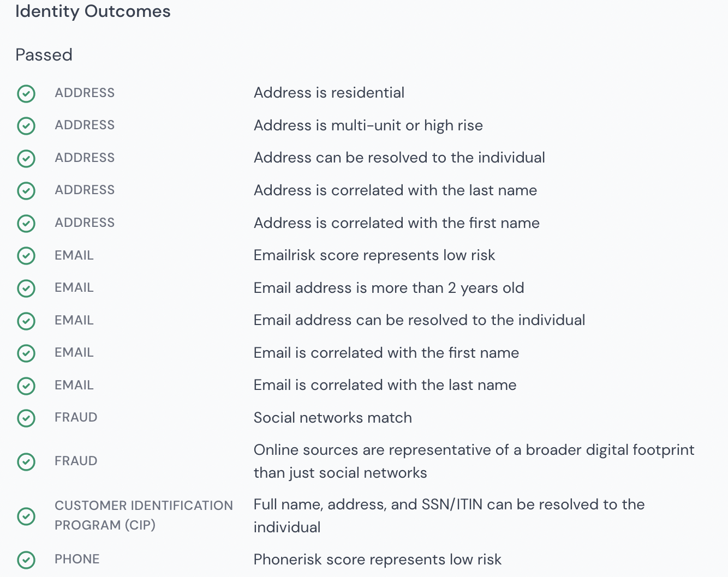Click 'CUSTOMER IDENTIFICATION PROGRAM (CIP)' category label
Screen dimensions: 728x577
(144, 515)
